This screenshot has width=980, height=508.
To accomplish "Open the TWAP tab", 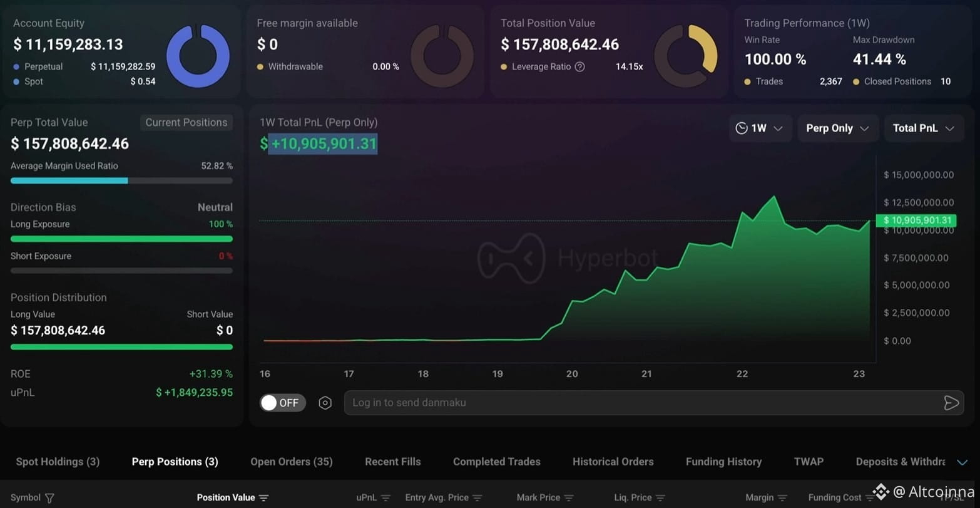I will [x=809, y=462].
